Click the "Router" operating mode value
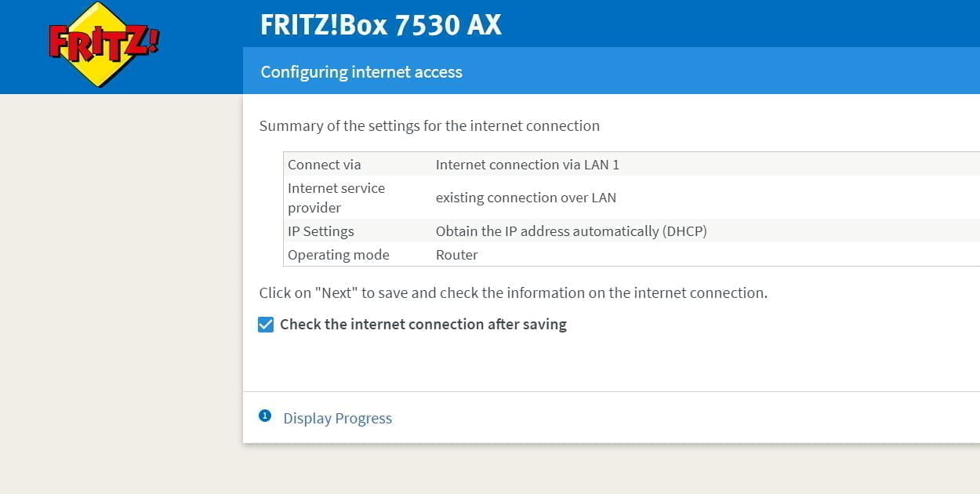980x494 pixels. pos(456,255)
